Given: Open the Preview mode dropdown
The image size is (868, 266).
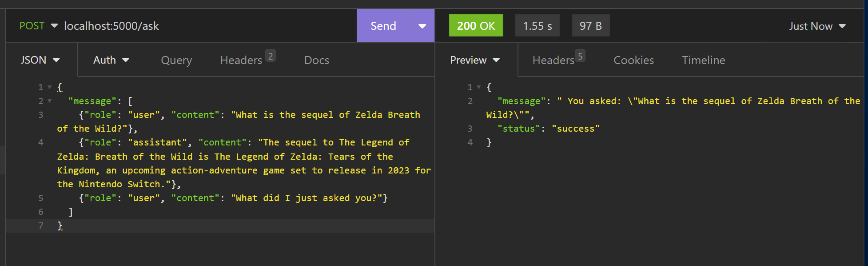Looking at the screenshot, I should pos(475,60).
